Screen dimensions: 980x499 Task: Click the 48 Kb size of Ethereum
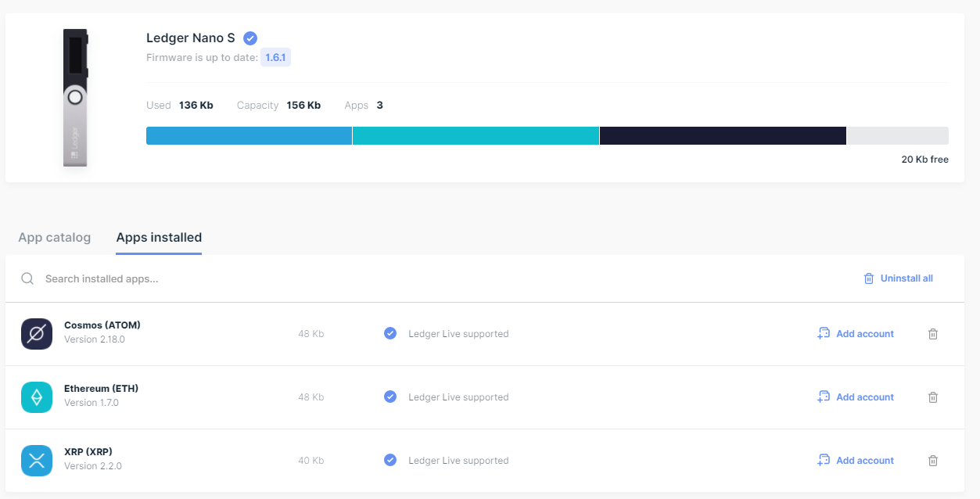[311, 397]
